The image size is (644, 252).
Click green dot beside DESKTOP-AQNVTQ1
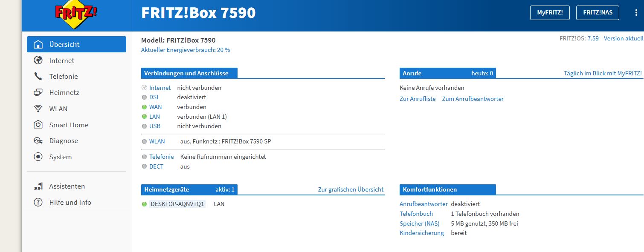coord(144,204)
